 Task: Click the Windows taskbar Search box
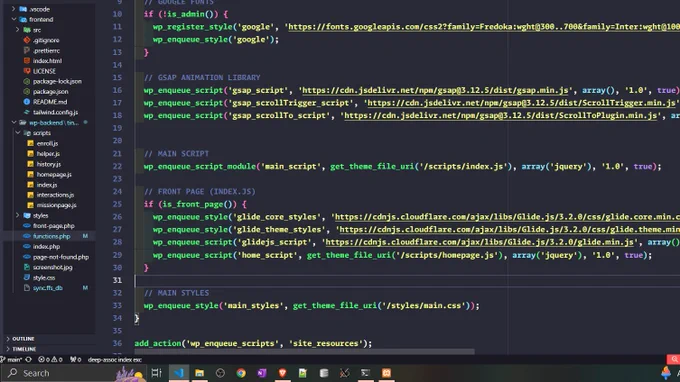click(74, 373)
